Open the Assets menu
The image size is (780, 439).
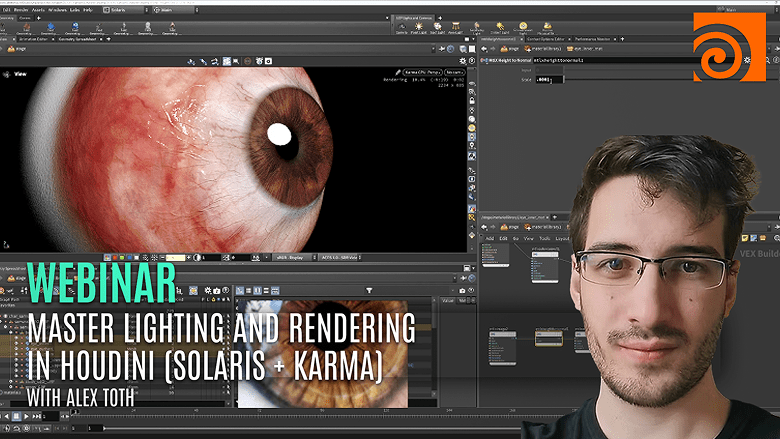[x=38, y=9]
